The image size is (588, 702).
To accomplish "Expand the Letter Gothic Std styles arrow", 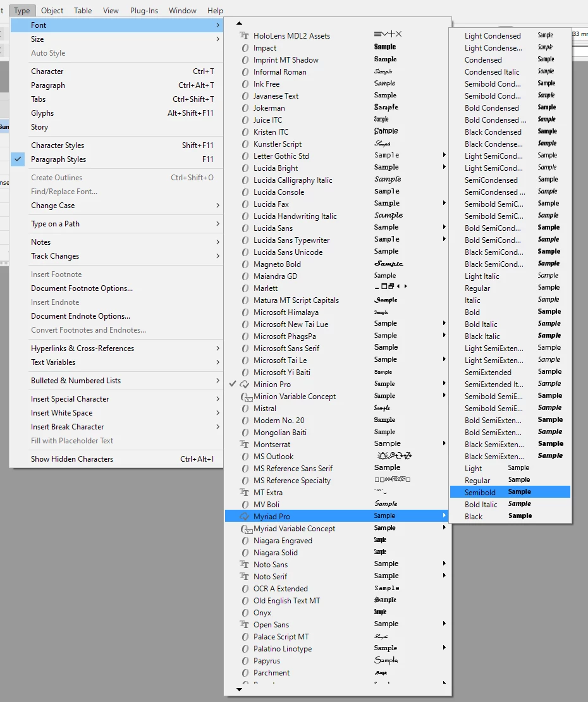I will (x=444, y=155).
